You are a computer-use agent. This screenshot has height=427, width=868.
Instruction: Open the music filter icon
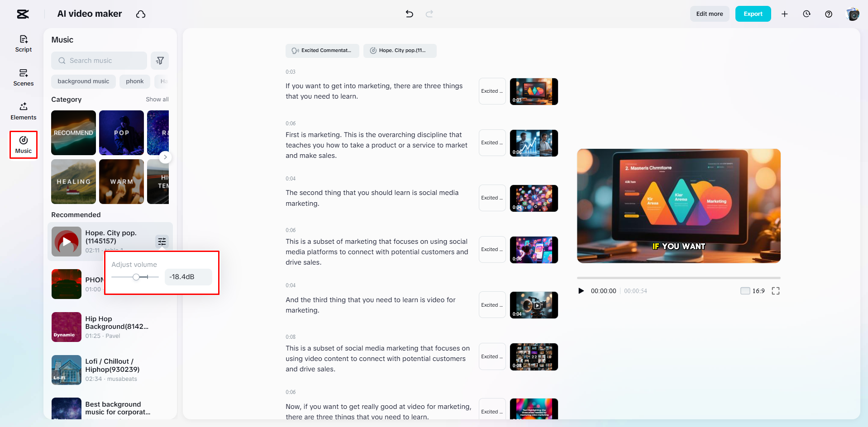click(160, 61)
